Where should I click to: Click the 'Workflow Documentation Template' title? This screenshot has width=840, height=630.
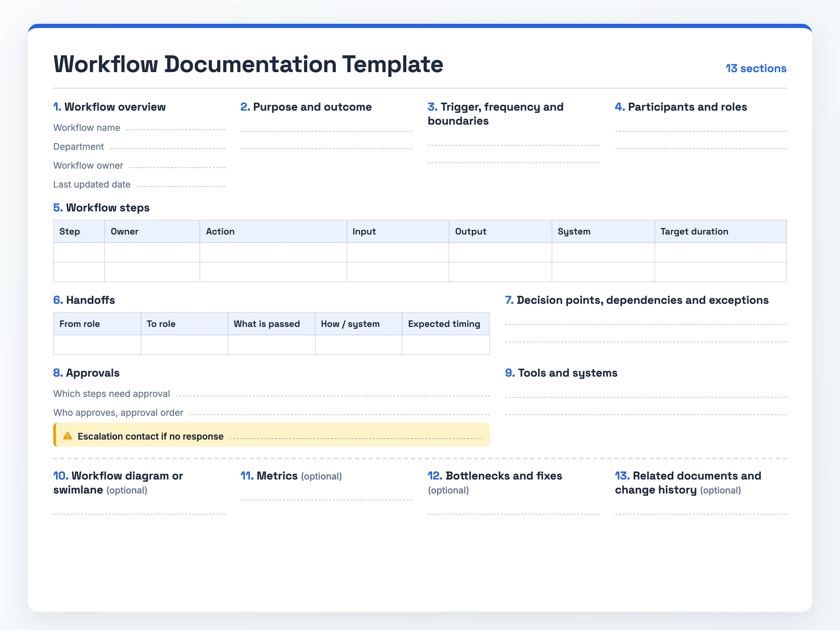(248, 64)
